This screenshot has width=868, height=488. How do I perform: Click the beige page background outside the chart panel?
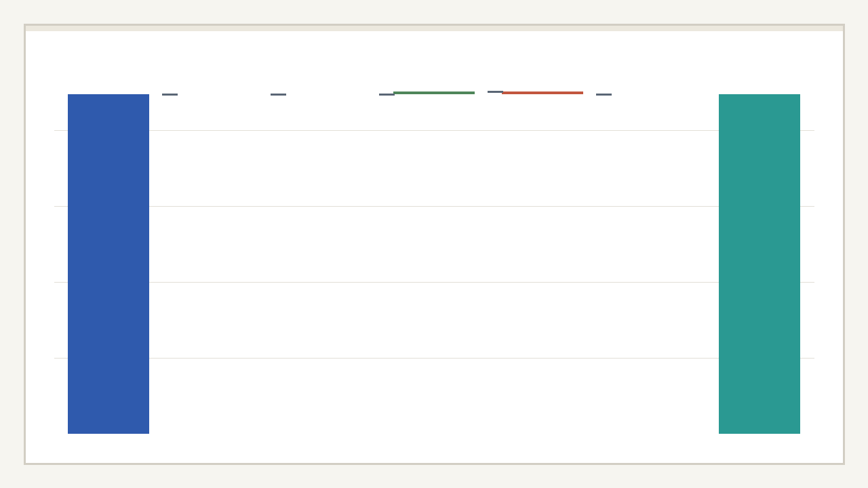tap(434, 476)
